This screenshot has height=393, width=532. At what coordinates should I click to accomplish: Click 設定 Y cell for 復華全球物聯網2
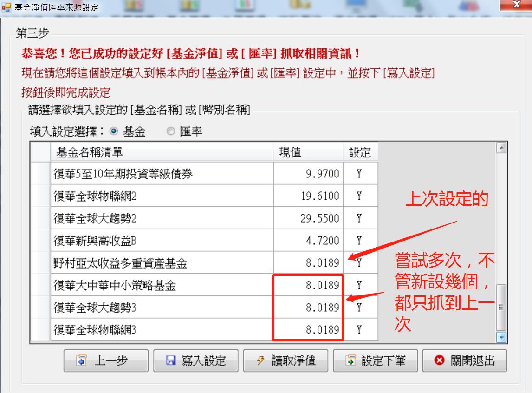360,196
